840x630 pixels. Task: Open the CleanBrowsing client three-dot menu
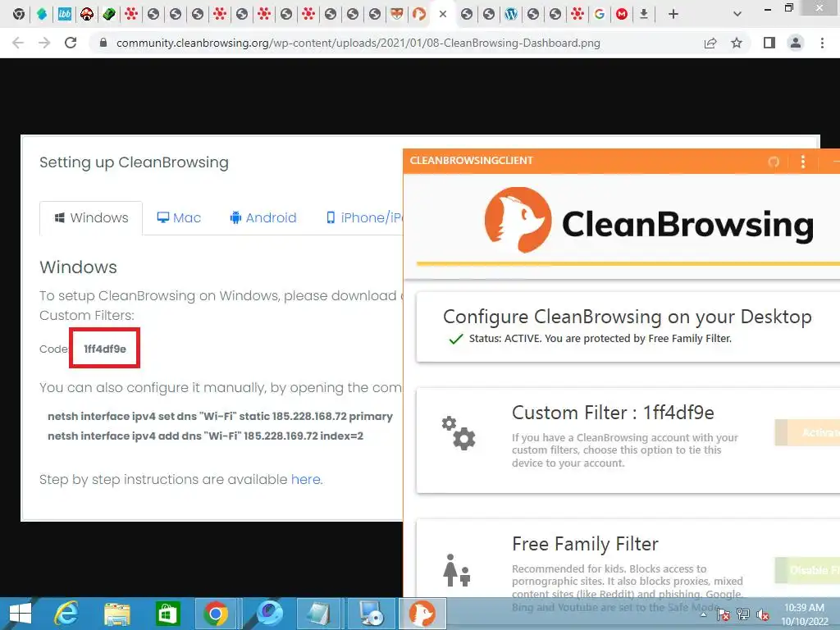pyautogui.click(x=802, y=162)
